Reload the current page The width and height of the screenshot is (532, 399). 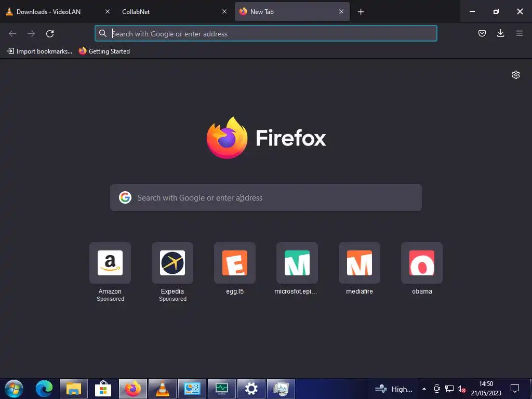click(x=50, y=33)
